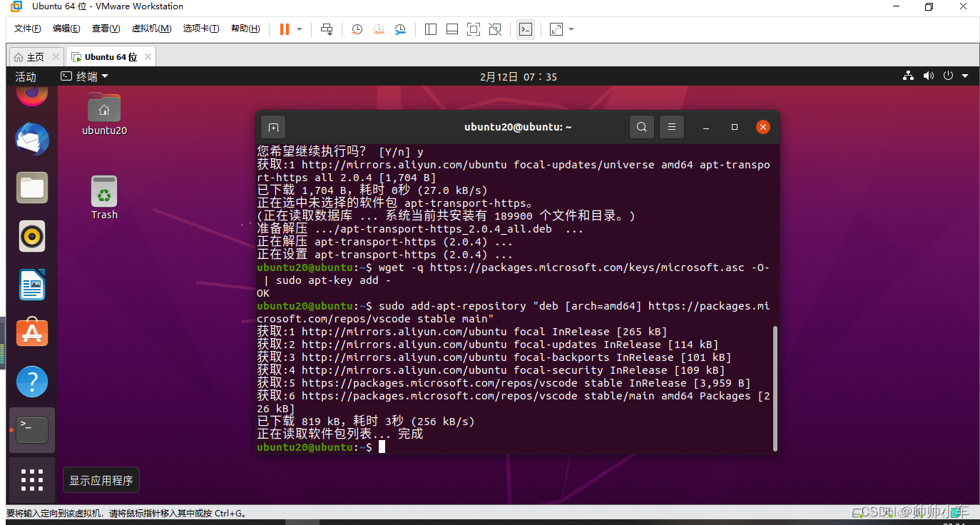Open Ubuntu Software from the dock
980x525 pixels.
32,333
